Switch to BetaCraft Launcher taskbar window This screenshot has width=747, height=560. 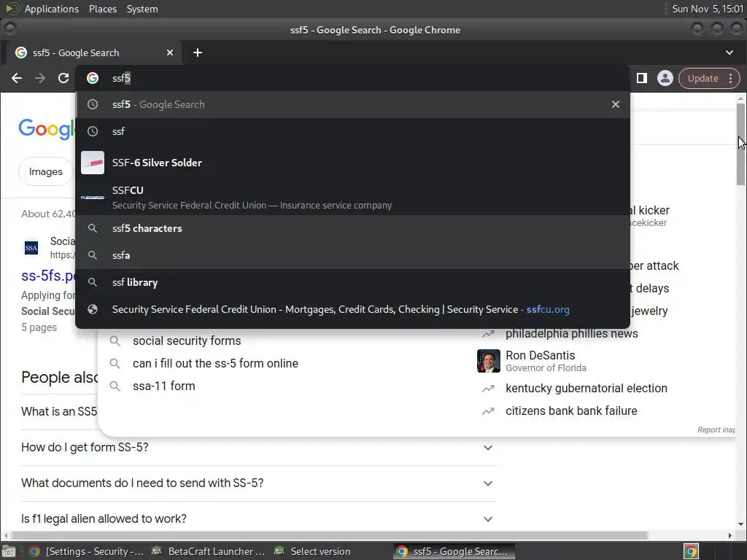pyautogui.click(x=208, y=551)
